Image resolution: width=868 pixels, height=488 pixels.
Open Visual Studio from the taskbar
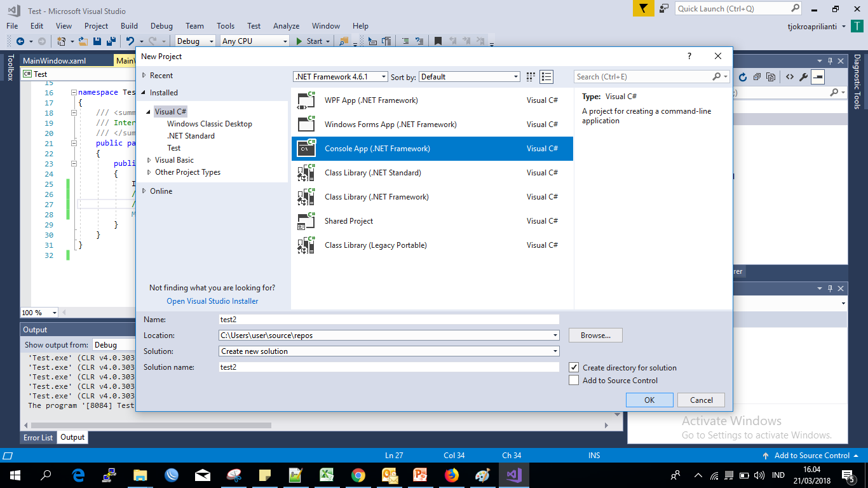(x=513, y=475)
